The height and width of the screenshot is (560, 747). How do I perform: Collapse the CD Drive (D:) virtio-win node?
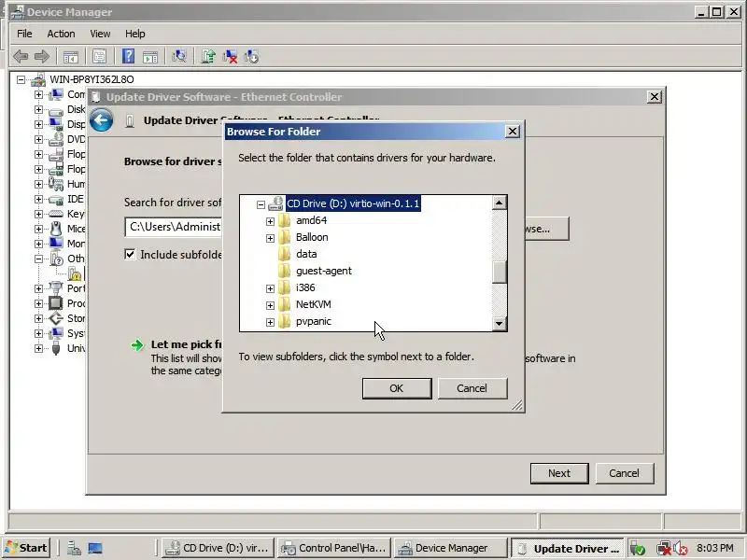pyautogui.click(x=261, y=204)
